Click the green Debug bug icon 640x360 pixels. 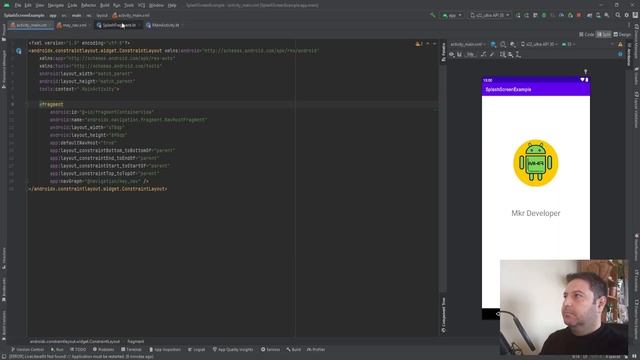[544, 15]
